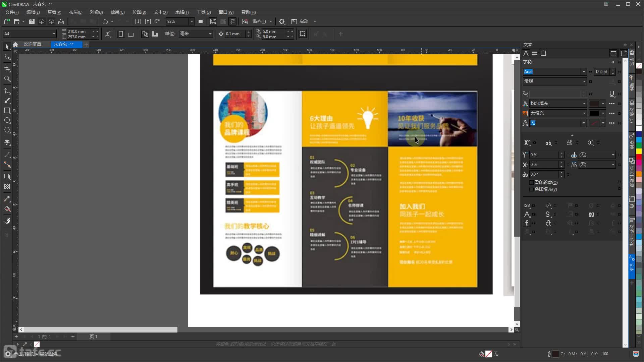Pick the Color Eyedropper tool in toolbox
This screenshot has height=362, width=644.
click(x=7, y=199)
